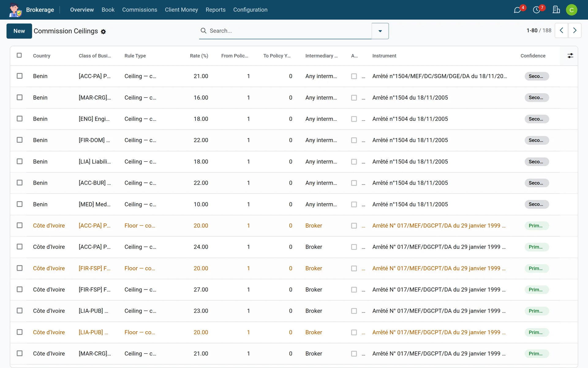Click Arrêté n°1504/MEF/DC/SGM/DGE/DA instrument cell
The width and height of the screenshot is (588, 368).
coord(439,76)
